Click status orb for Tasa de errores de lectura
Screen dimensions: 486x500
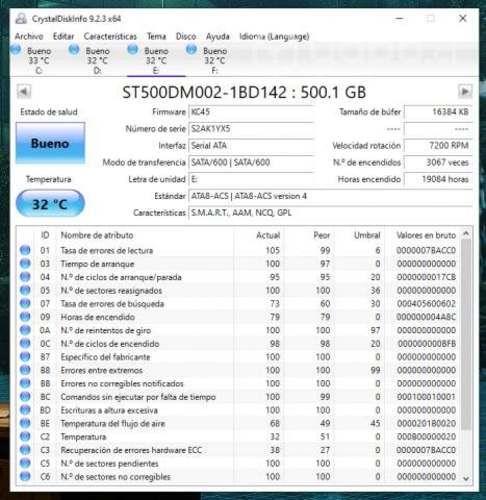click(x=25, y=250)
